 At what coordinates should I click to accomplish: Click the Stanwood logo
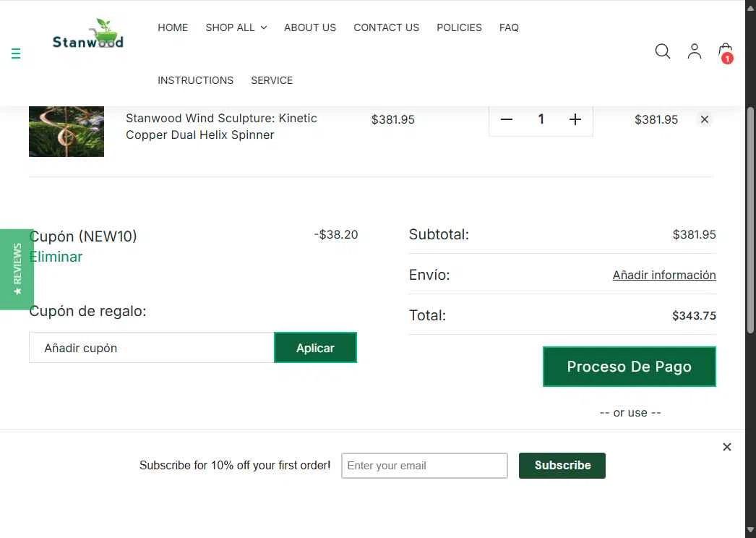point(87,35)
